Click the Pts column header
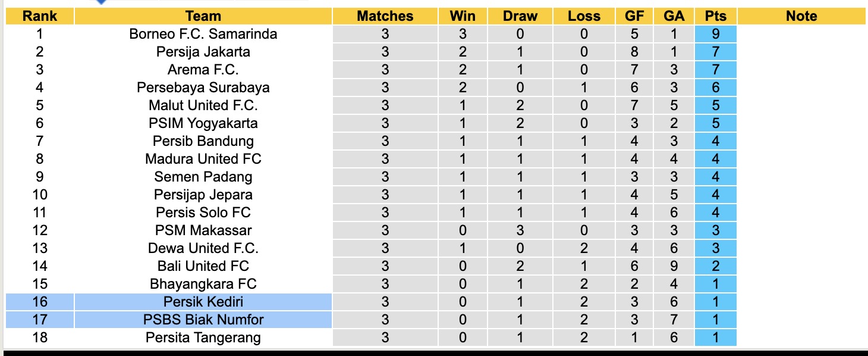The image size is (868, 356). 715,16
